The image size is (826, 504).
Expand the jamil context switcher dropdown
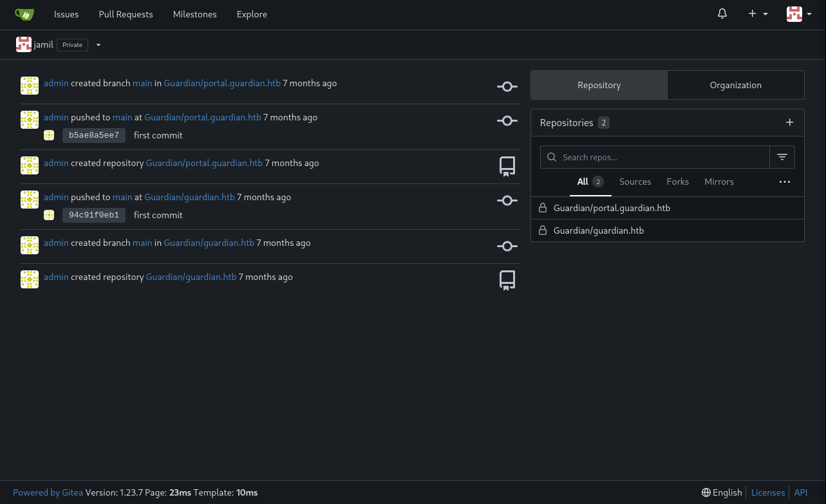point(99,45)
